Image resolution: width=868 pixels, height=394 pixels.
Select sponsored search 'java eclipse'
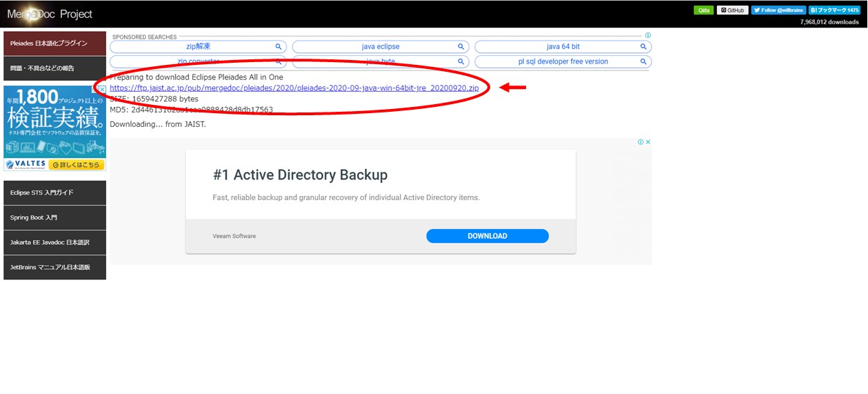click(x=381, y=47)
